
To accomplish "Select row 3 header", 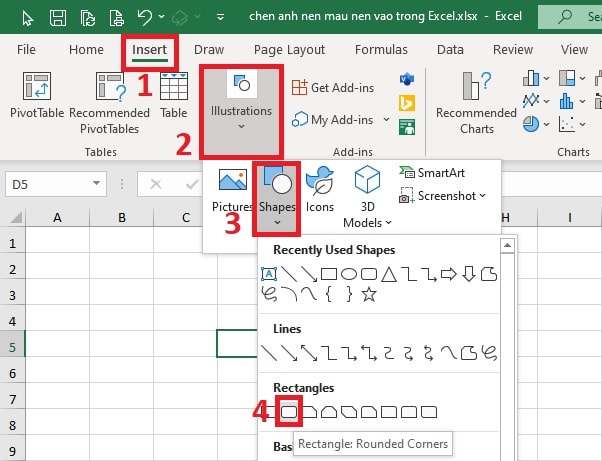I will coord(13,295).
